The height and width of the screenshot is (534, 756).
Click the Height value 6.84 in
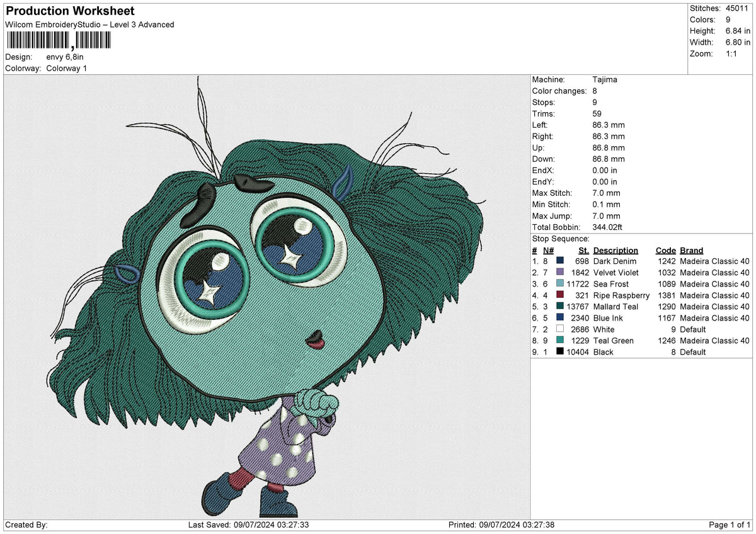pos(738,31)
